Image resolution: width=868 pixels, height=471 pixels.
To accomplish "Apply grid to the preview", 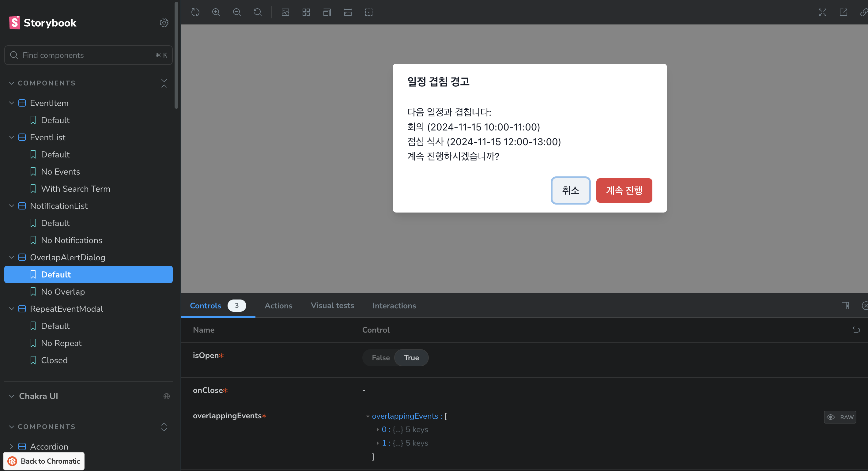I will [x=306, y=13].
